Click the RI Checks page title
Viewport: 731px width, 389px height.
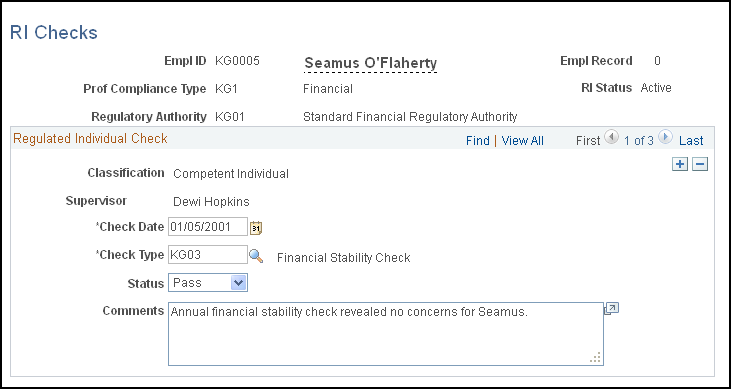pyautogui.click(x=54, y=33)
